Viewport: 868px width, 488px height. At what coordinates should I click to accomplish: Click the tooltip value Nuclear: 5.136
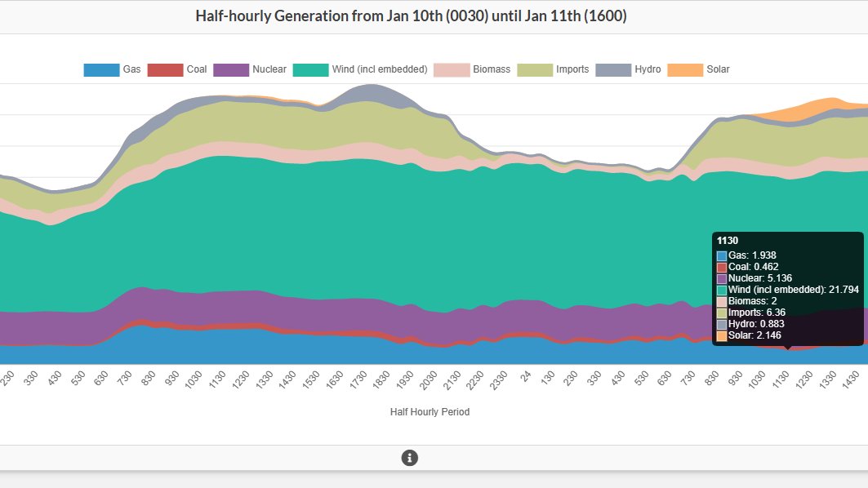(759, 278)
